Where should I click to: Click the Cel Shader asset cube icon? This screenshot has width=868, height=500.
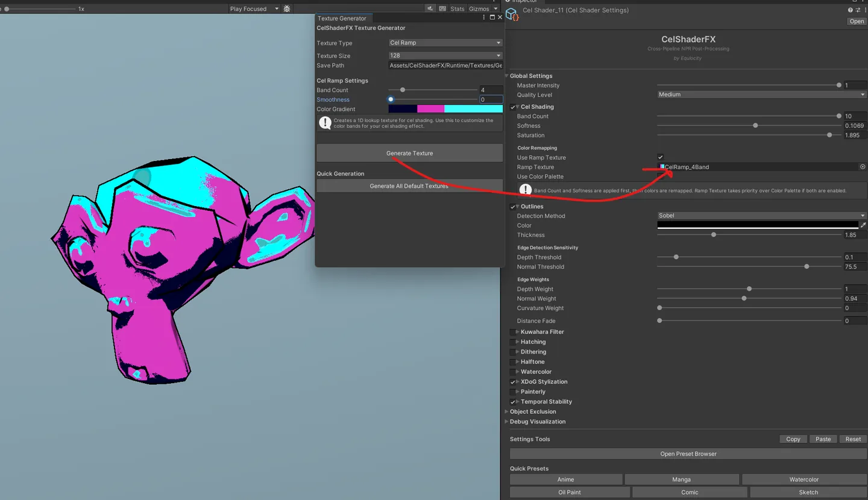click(x=512, y=14)
